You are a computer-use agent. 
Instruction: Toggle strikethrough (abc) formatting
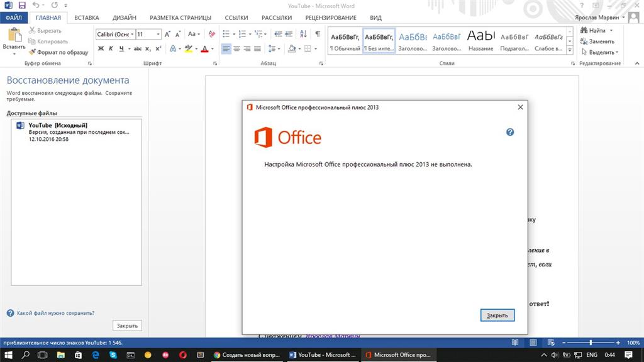(138, 48)
